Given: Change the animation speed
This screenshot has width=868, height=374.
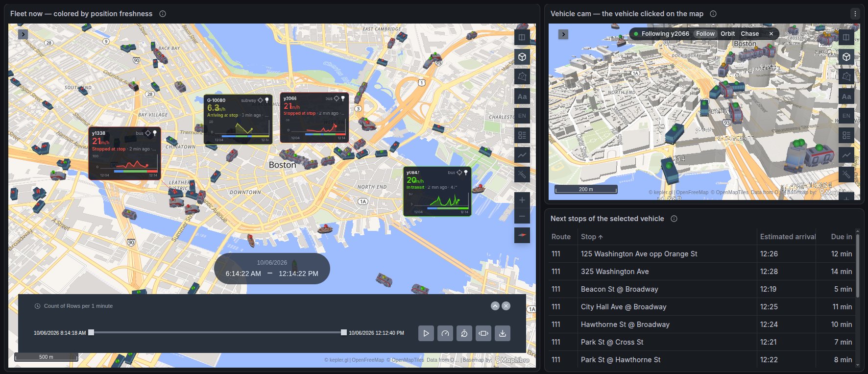Looking at the screenshot, I should pyautogui.click(x=445, y=333).
